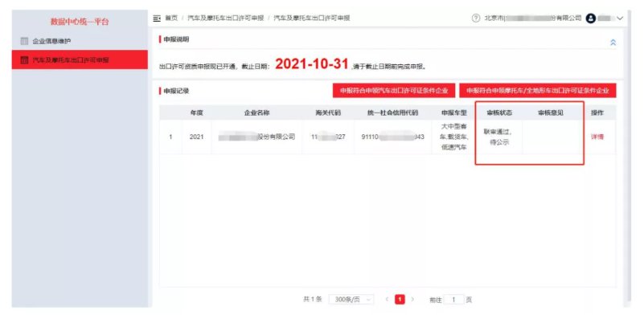Click the 2021 year cell
The image size is (644, 319).
point(197,137)
